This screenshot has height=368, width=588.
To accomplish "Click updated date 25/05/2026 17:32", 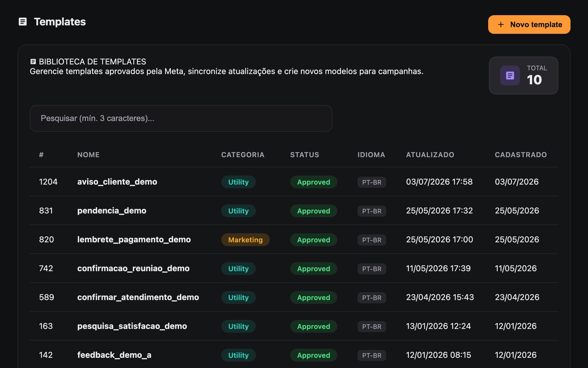I will pyautogui.click(x=440, y=210).
